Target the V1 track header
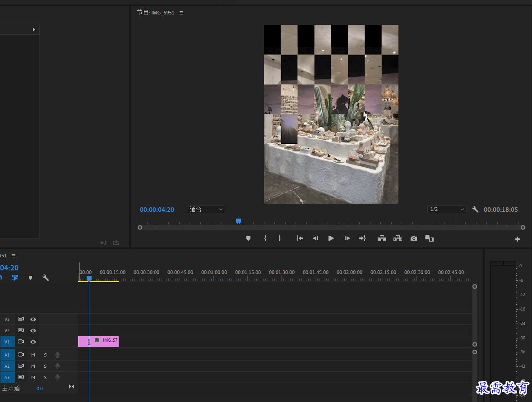532x402 pixels. pyautogui.click(x=7, y=342)
